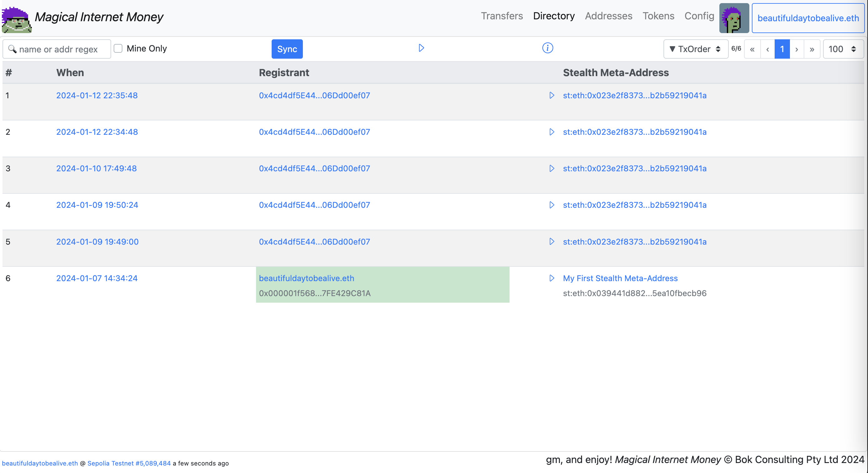Image resolution: width=868 pixels, height=473 pixels.
Task: Click the punk avatar icon next to account name
Action: (734, 18)
